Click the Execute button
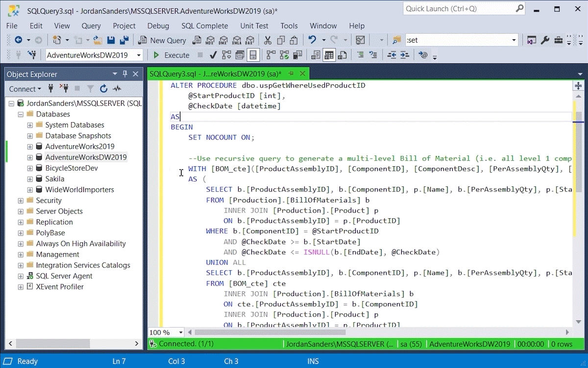The image size is (588, 368). point(171,55)
